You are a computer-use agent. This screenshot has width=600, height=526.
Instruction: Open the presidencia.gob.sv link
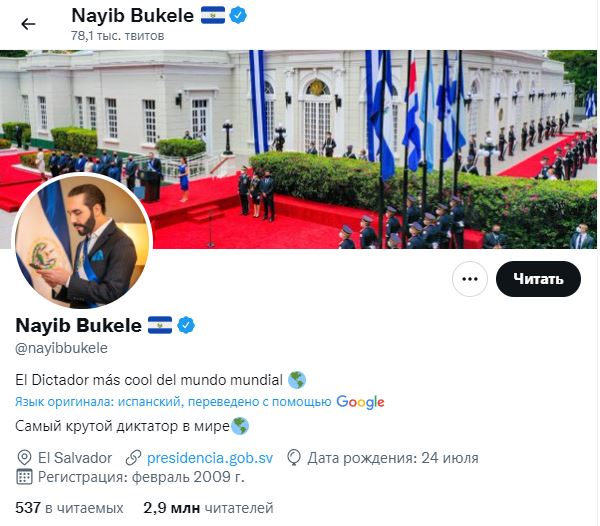point(210,458)
